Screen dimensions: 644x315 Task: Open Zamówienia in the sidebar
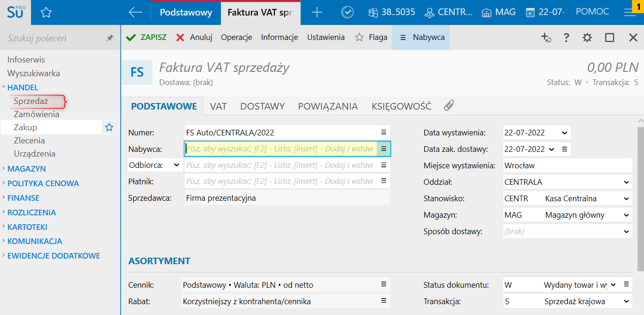[37, 114]
